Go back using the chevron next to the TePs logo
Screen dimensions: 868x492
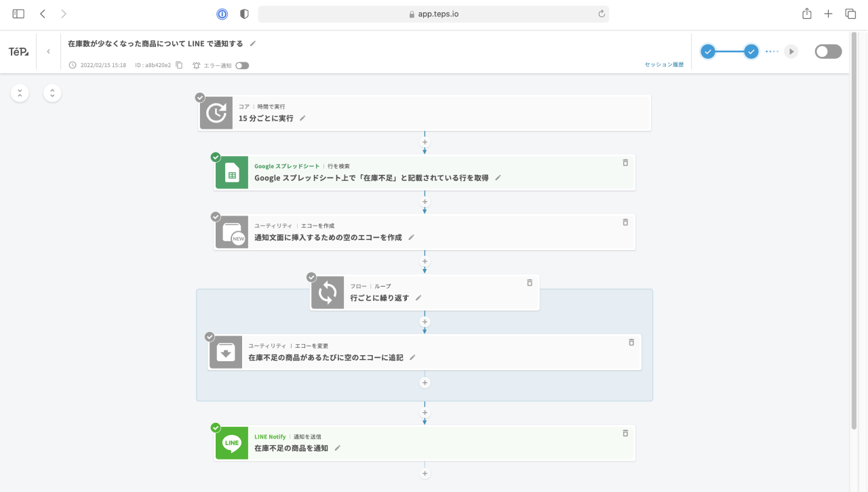pos(48,52)
